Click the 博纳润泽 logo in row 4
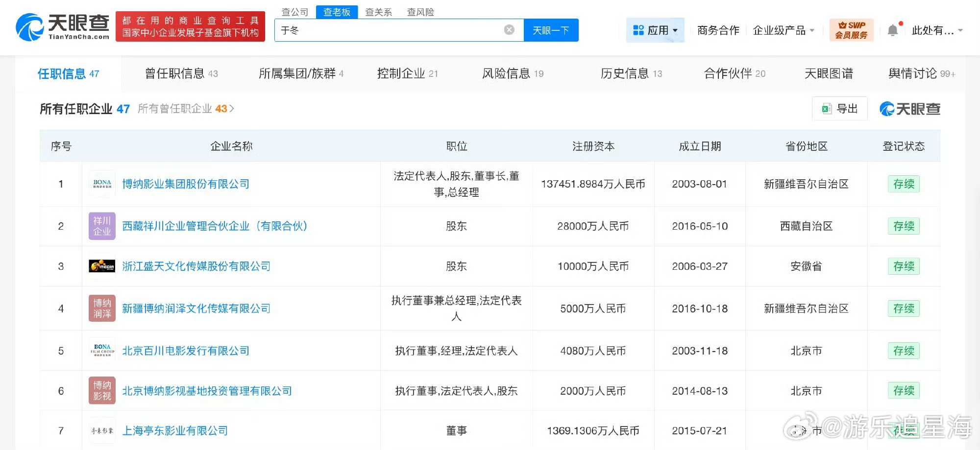This screenshot has width=980, height=450. coord(101,308)
